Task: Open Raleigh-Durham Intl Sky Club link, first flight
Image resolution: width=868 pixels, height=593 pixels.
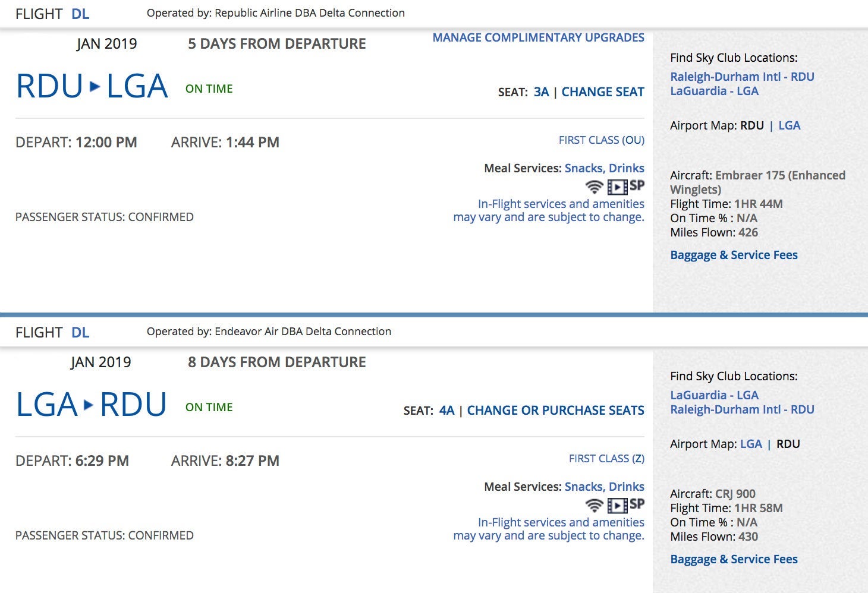Action: pyautogui.click(x=742, y=77)
